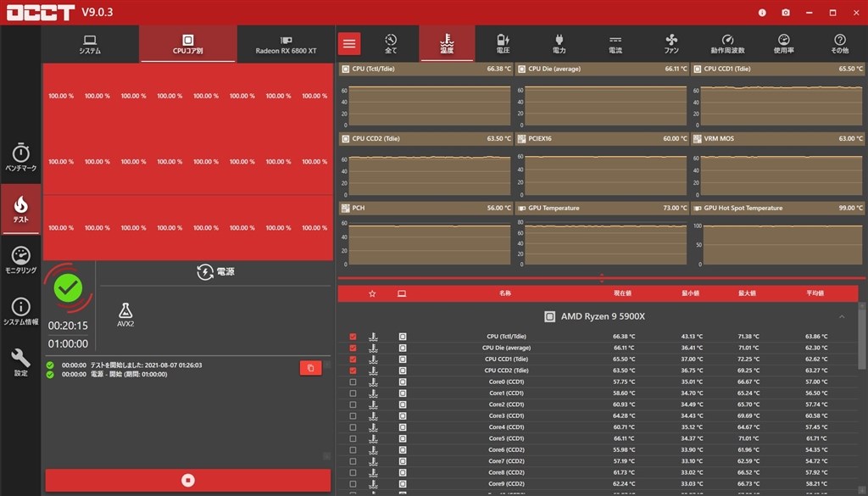Sort by 名称 (name) column header

(505, 293)
